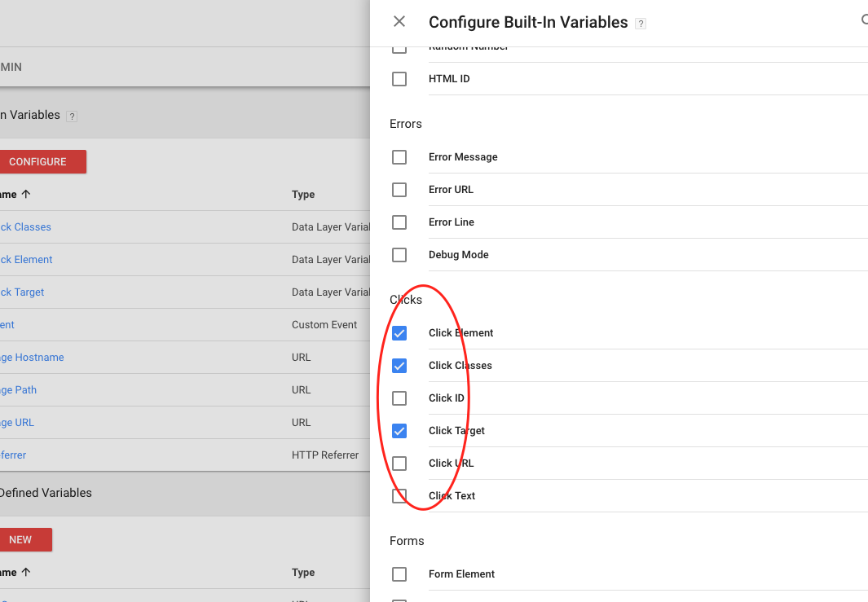The height and width of the screenshot is (602, 868).
Task: Uncheck the Click Element checkbox
Action: pos(399,333)
